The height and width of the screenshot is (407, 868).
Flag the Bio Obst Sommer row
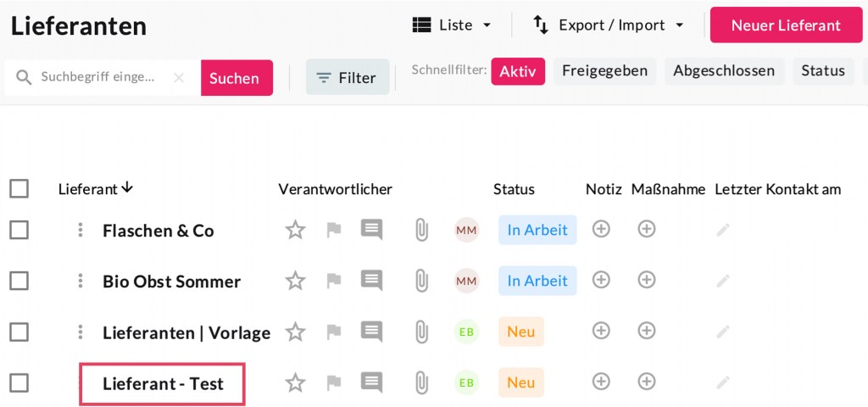click(334, 281)
